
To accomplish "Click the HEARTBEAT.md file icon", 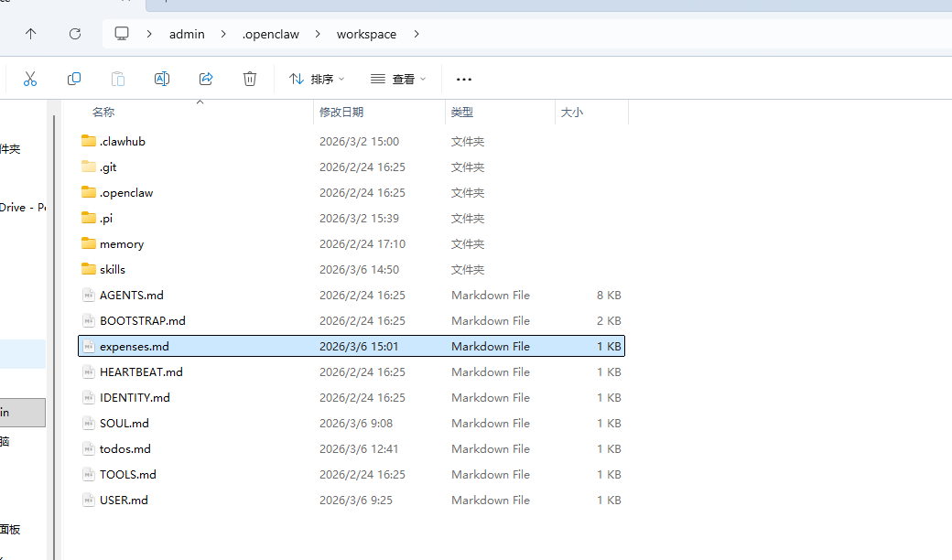I will [89, 372].
